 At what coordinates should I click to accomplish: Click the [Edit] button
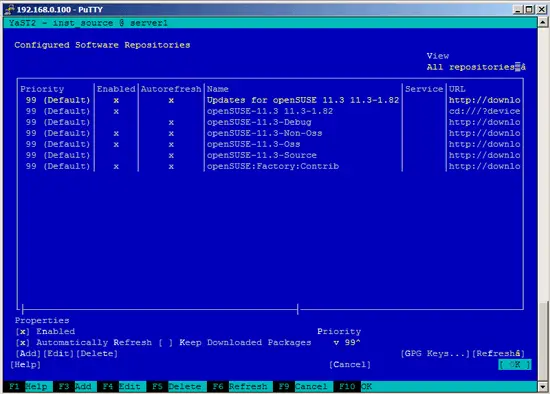(x=59, y=354)
